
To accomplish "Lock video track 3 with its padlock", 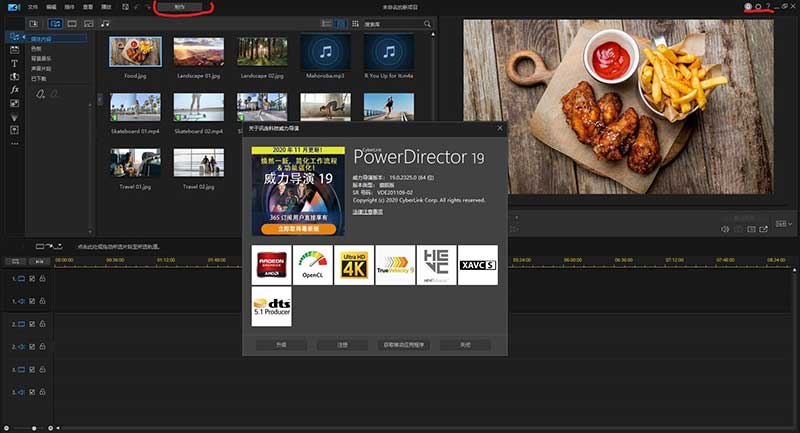I will click(42, 369).
